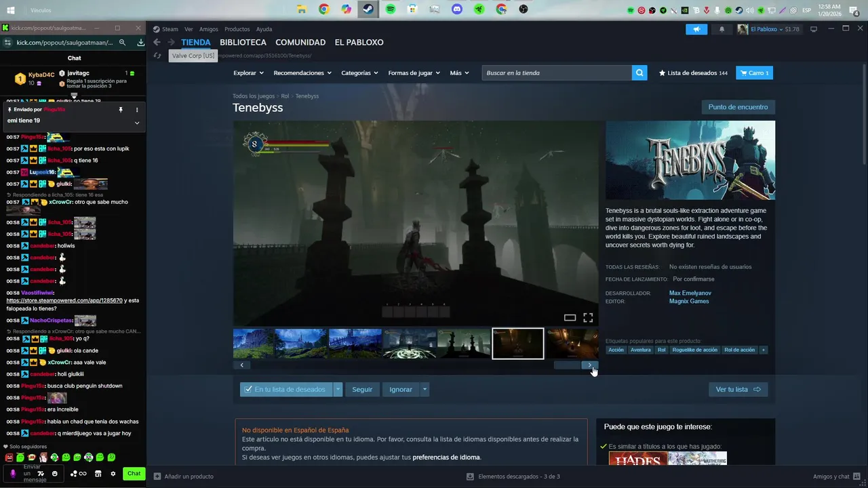868x488 pixels.
Task: Open emoji picker in Kick chat
Action: [x=55, y=474]
